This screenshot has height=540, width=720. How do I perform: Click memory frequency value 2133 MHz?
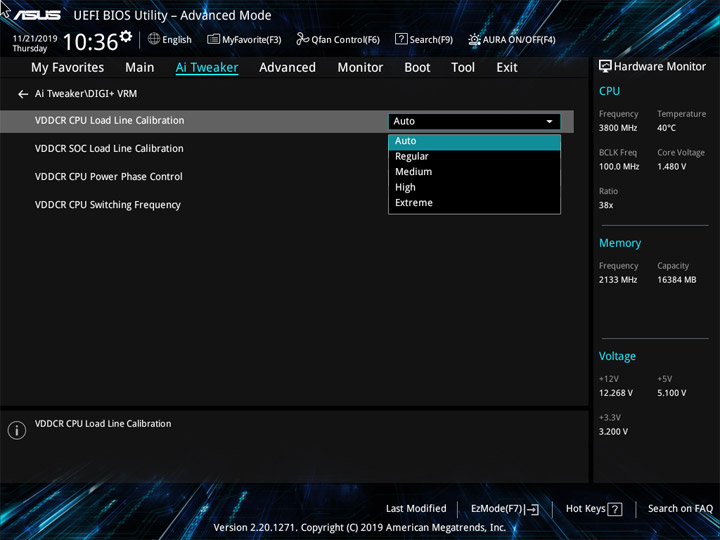click(x=618, y=280)
